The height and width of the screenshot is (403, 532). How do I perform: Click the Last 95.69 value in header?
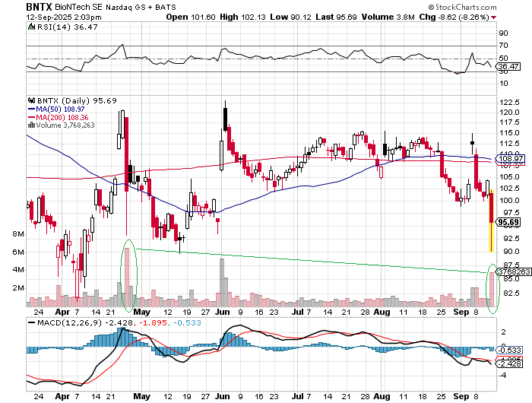click(x=336, y=17)
